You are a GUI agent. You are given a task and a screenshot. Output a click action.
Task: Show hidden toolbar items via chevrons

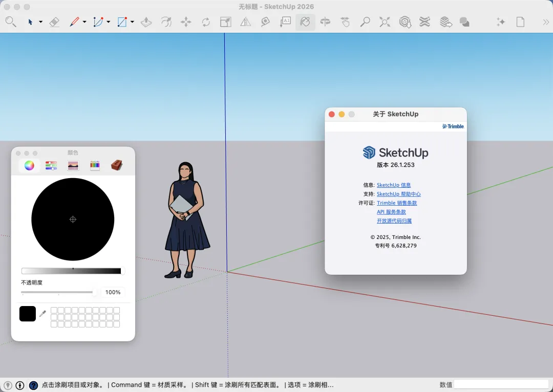coord(546,22)
